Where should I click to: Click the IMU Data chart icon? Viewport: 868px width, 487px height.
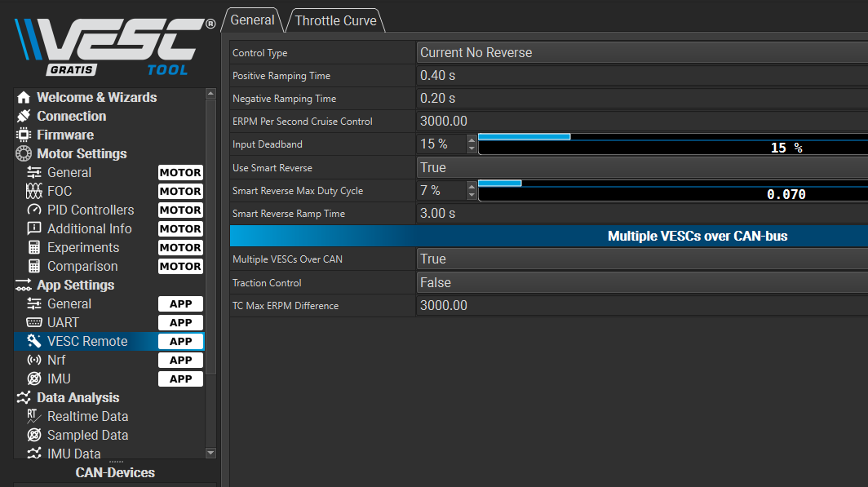[x=33, y=454]
